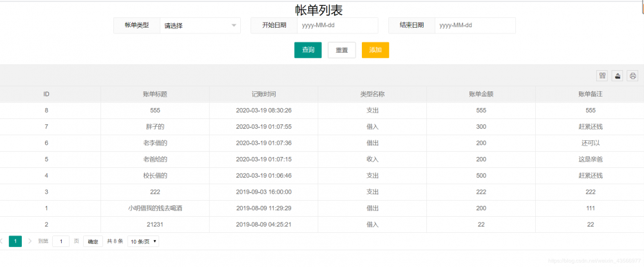This screenshot has width=644, height=267.
Task: Open the 10 条/页 page size dropdown
Action: [x=144, y=241]
